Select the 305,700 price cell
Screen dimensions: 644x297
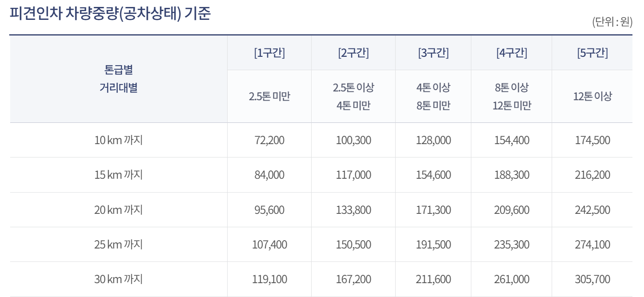click(592, 279)
